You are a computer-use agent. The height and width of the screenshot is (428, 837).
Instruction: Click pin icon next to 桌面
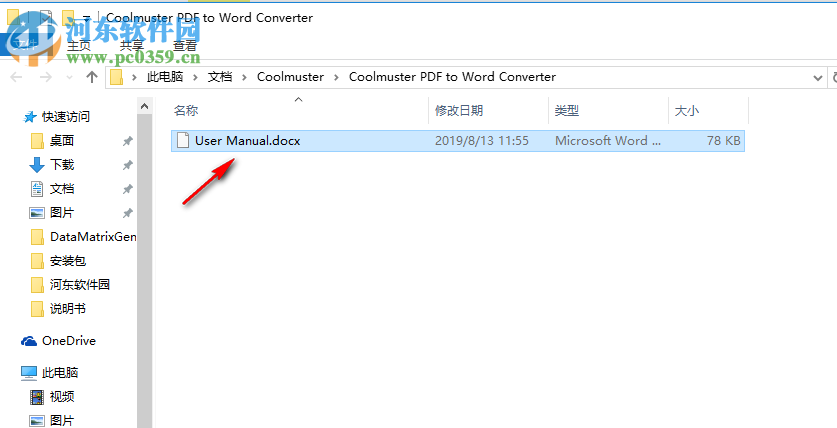(x=128, y=141)
